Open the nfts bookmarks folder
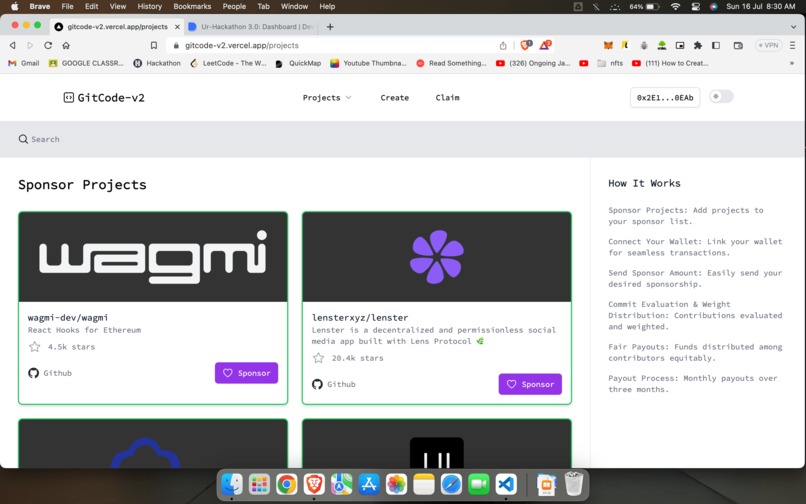The width and height of the screenshot is (806, 504). pyautogui.click(x=610, y=63)
